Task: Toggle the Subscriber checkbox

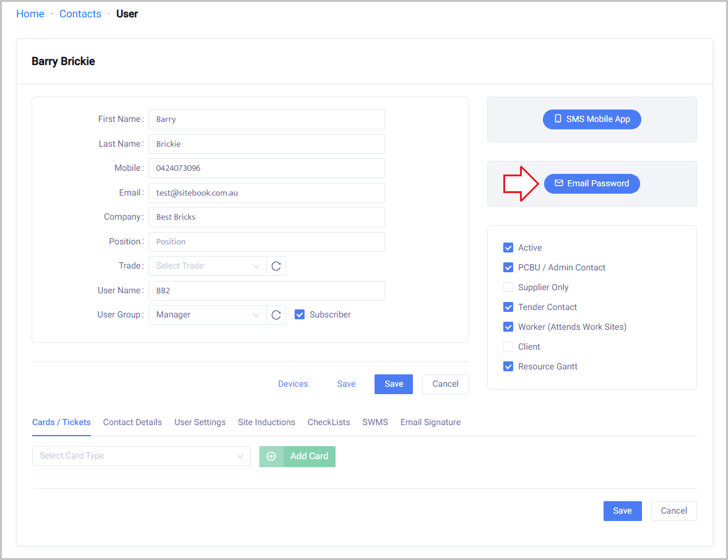Action: pyautogui.click(x=300, y=314)
